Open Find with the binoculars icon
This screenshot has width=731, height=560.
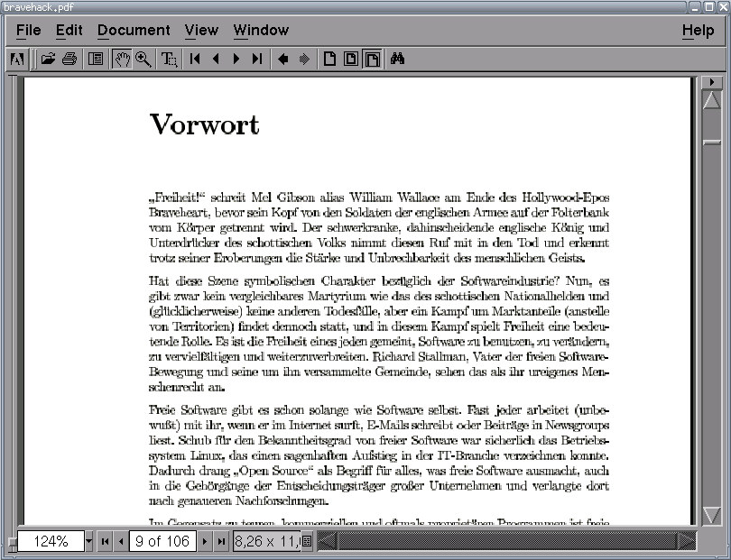[x=397, y=60]
